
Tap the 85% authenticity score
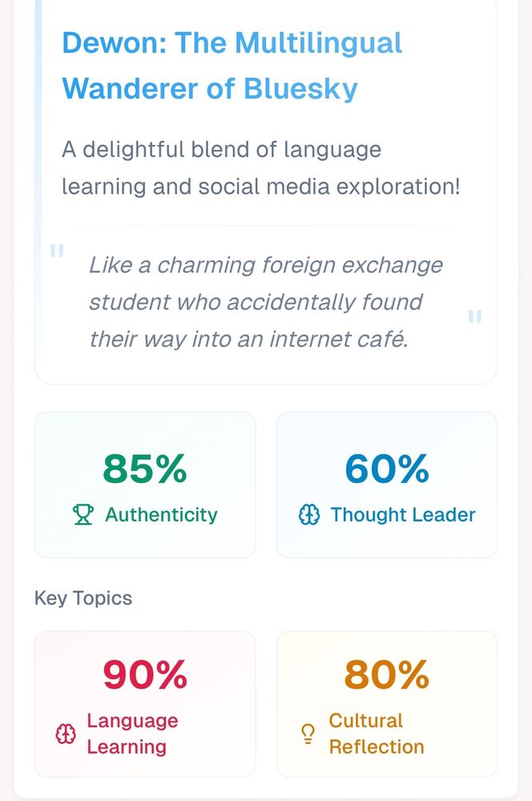[145, 469]
